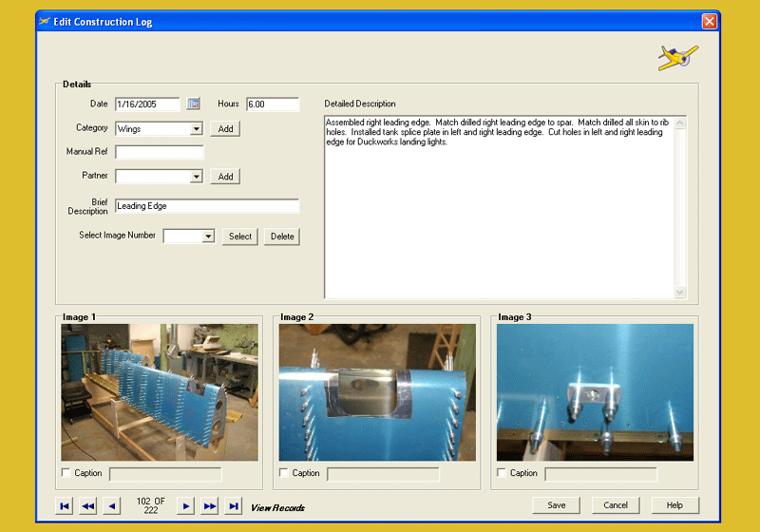Expand the Select Image Number dropdown
760x532 pixels.
(208, 237)
